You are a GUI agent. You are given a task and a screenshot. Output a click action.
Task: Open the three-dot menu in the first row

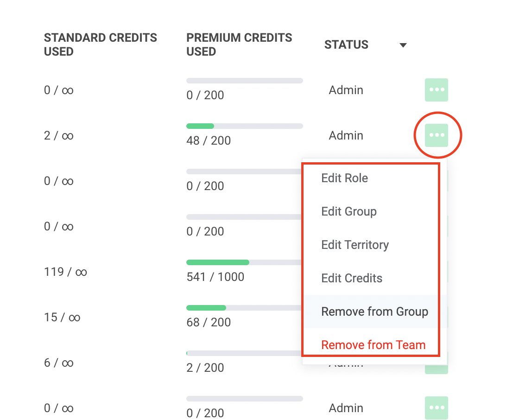pos(436,90)
